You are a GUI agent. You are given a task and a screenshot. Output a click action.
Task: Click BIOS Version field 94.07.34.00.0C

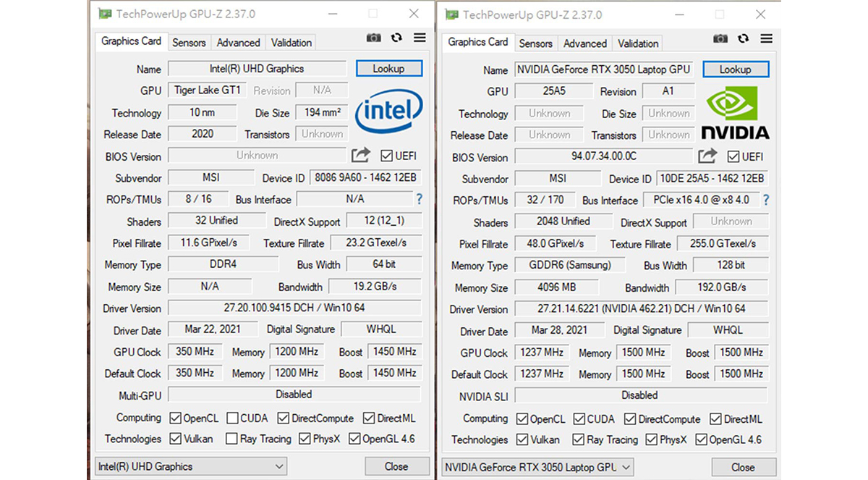click(x=604, y=156)
